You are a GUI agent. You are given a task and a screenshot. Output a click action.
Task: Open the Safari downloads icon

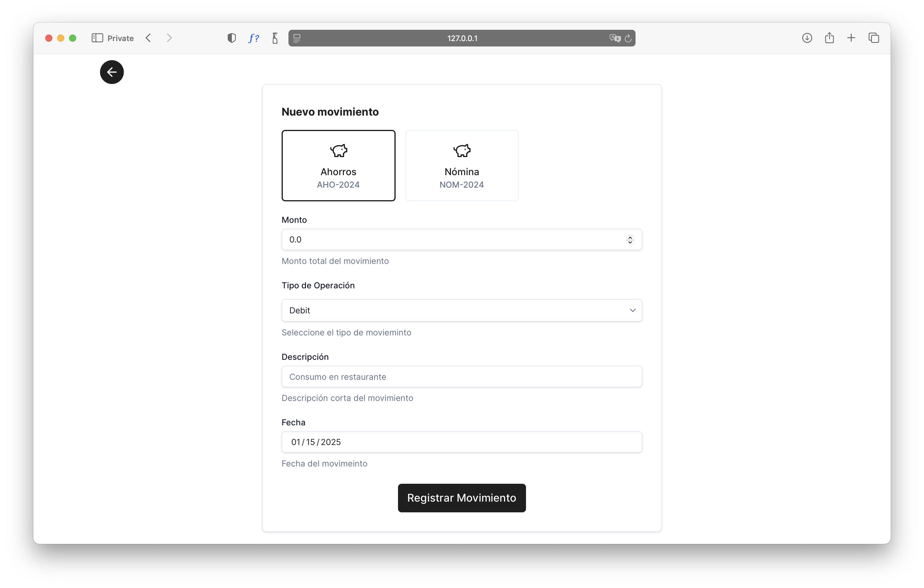807,38
